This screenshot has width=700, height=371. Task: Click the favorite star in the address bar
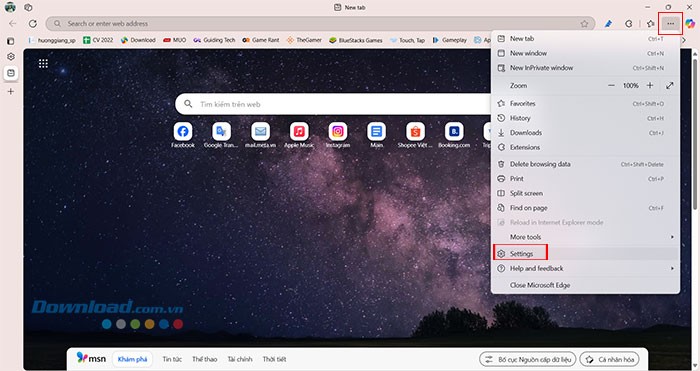coord(584,24)
